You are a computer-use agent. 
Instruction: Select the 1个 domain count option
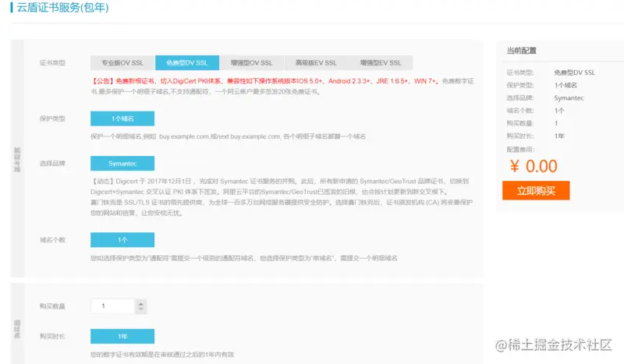tap(122, 240)
